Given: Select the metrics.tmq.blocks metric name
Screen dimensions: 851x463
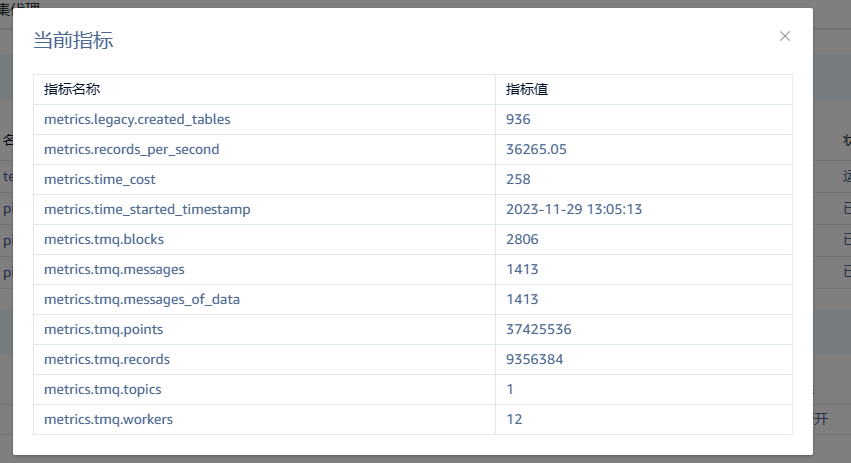Looking at the screenshot, I should 104,239.
